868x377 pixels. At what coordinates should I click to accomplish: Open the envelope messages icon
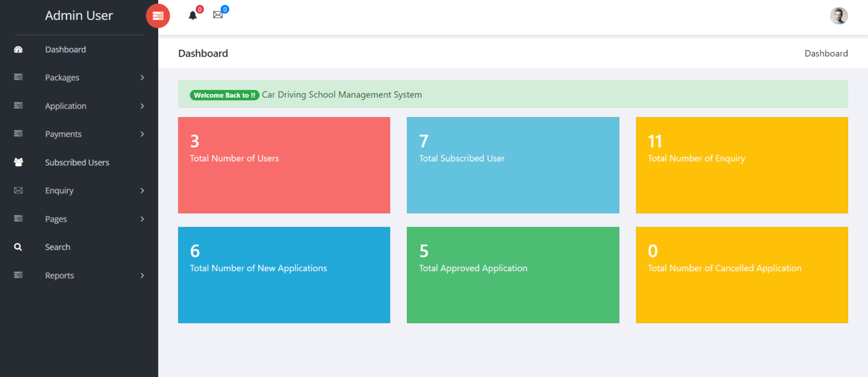[218, 15]
